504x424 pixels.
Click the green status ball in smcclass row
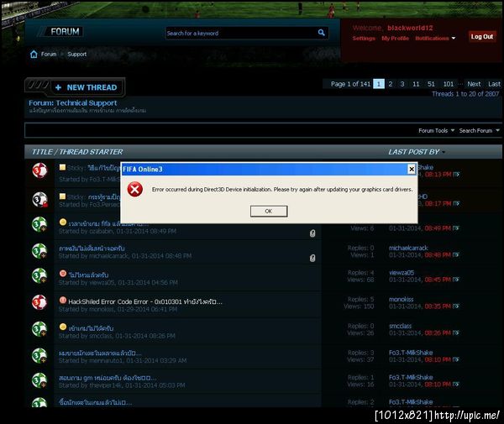pyautogui.click(x=39, y=329)
